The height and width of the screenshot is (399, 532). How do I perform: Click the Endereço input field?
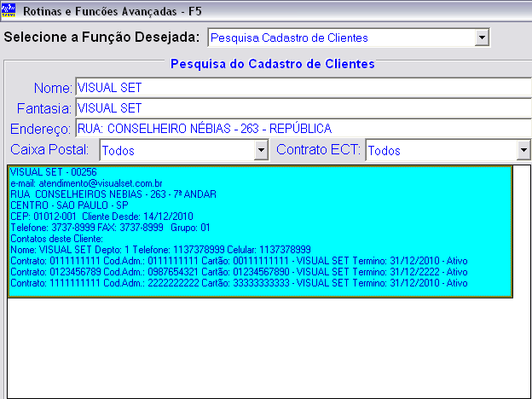tap(304, 129)
